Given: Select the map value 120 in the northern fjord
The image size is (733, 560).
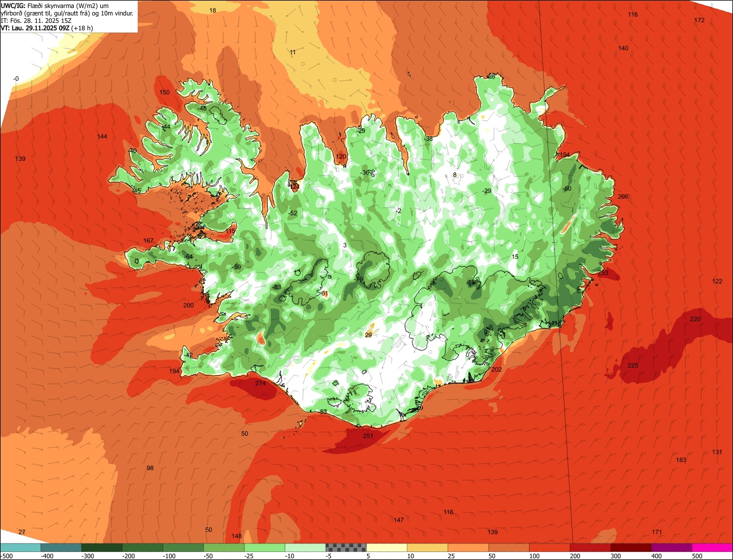Looking at the screenshot, I should click(341, 156).
